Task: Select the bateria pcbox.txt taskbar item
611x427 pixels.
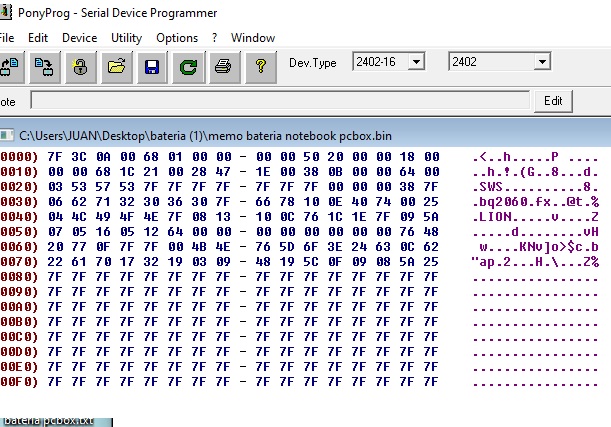Action: [56, 422]
